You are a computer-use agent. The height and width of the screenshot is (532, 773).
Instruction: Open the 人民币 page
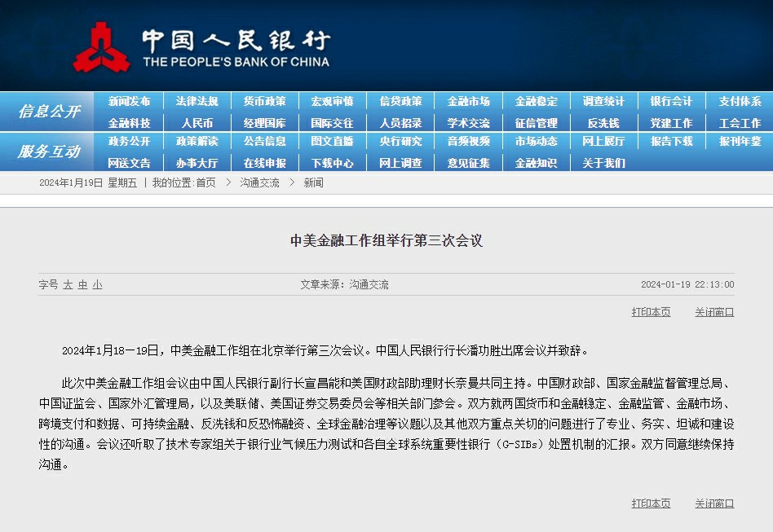coord(197,123)
